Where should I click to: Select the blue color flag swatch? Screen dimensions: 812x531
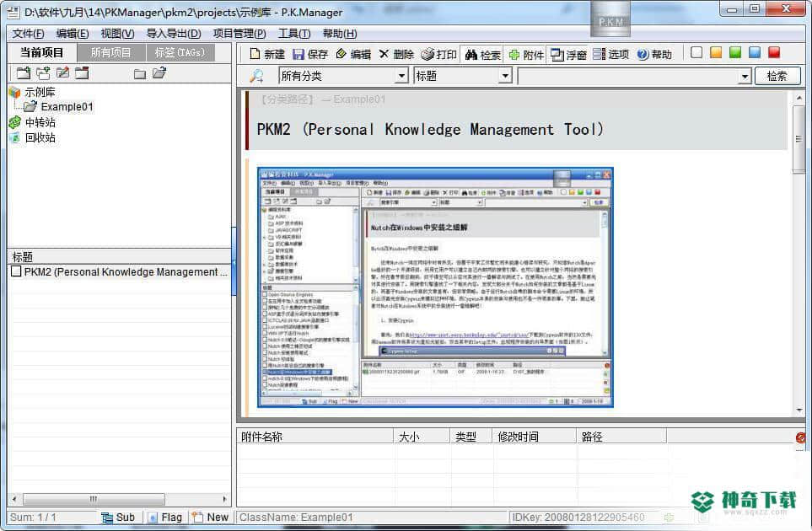pyautogui.click(x=755, y=53)
